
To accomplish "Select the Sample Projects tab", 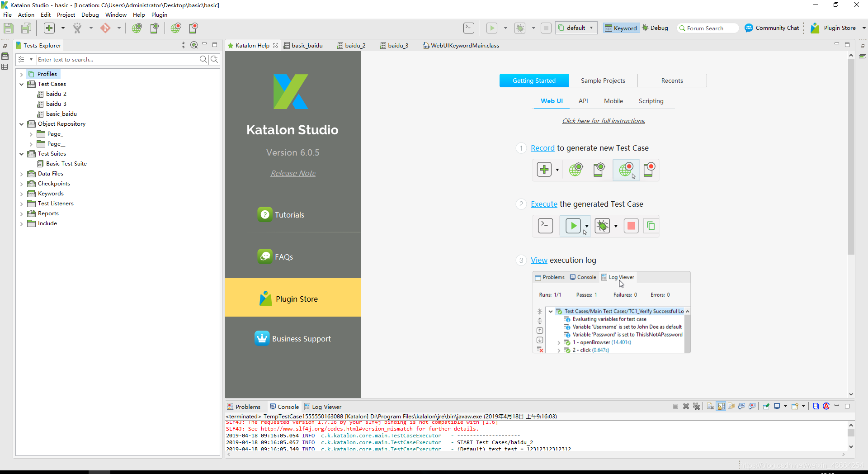I will point(603,81).
